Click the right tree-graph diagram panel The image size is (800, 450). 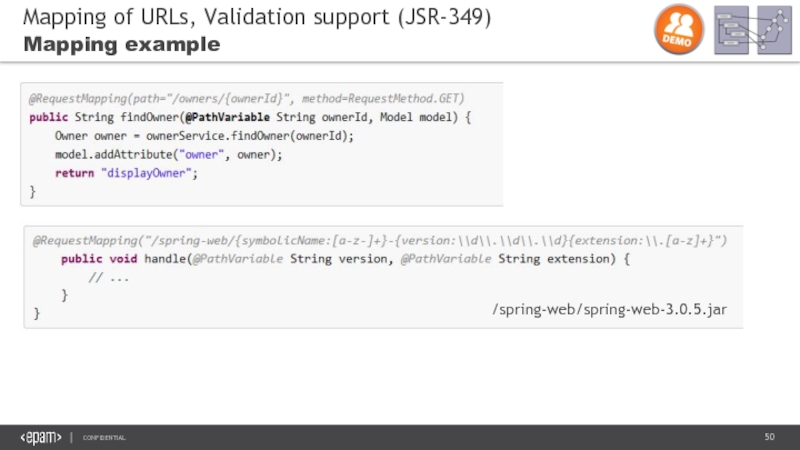[773, 29]
